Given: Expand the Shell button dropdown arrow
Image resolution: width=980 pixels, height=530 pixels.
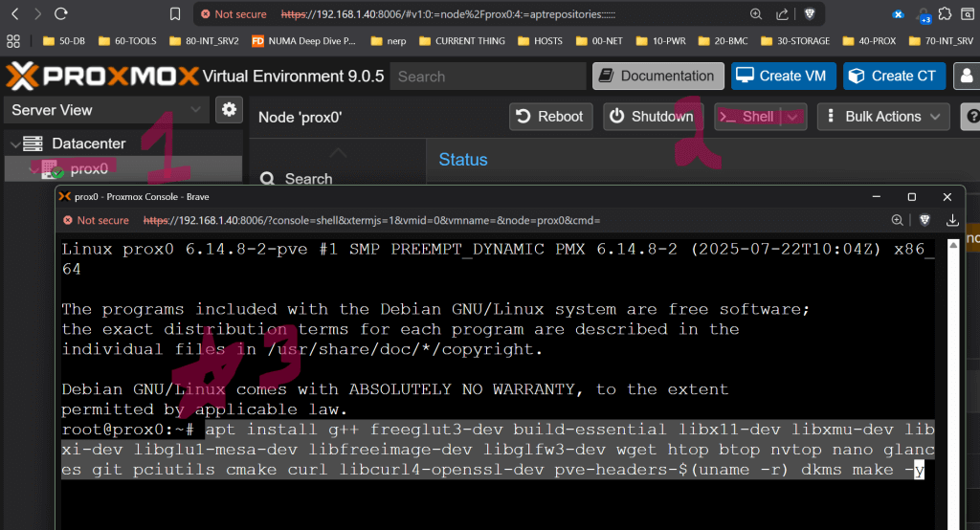Looking at the screenshot, I should coord(794,117).
